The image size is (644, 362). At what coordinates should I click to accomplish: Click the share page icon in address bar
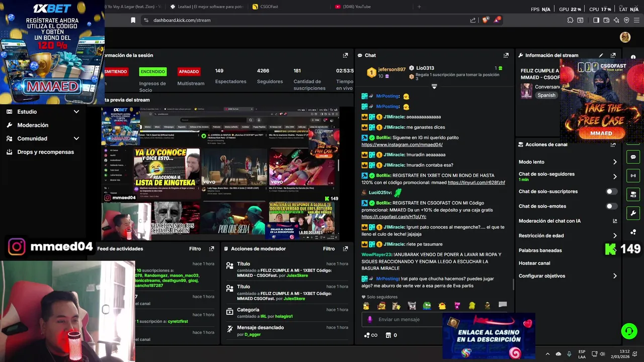tap(473, 20)
